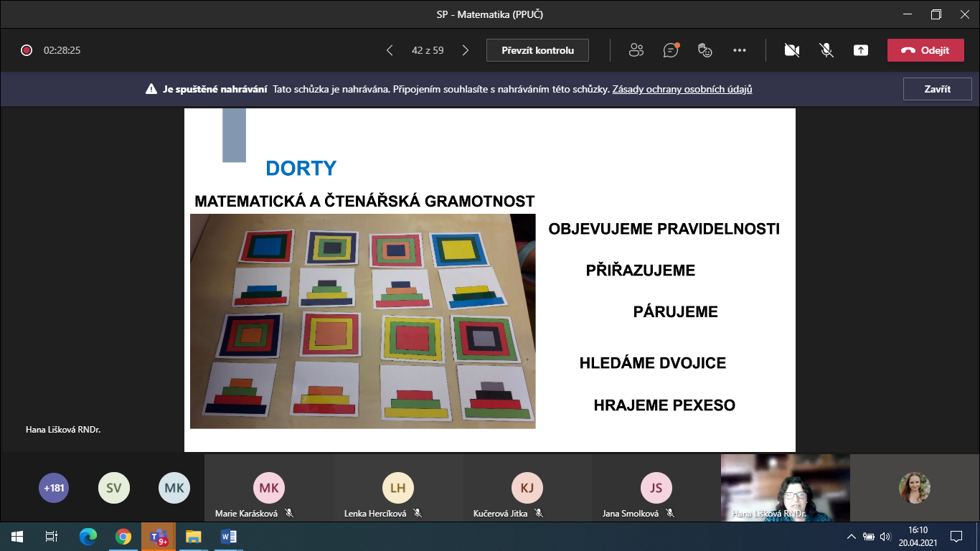Launch Google Chrome from taskbar
Viewport: 980px width, 551px height.
[x=123, y=537]
